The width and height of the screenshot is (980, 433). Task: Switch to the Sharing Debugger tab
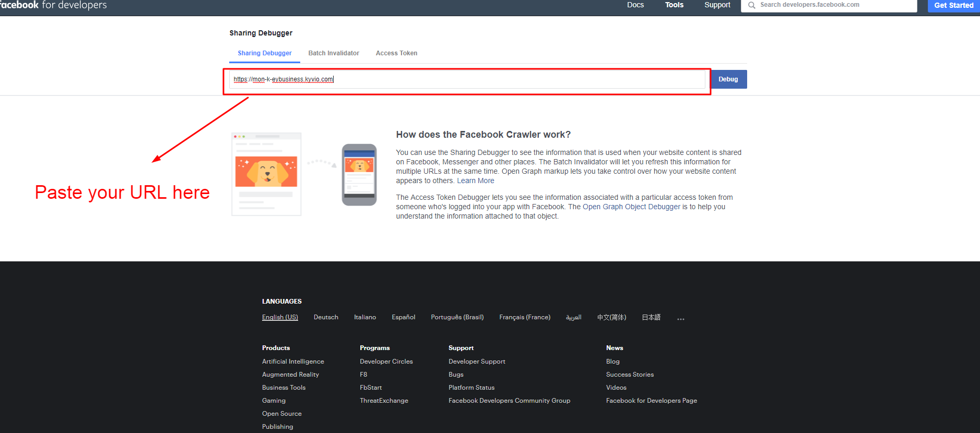tap(265, 53)
